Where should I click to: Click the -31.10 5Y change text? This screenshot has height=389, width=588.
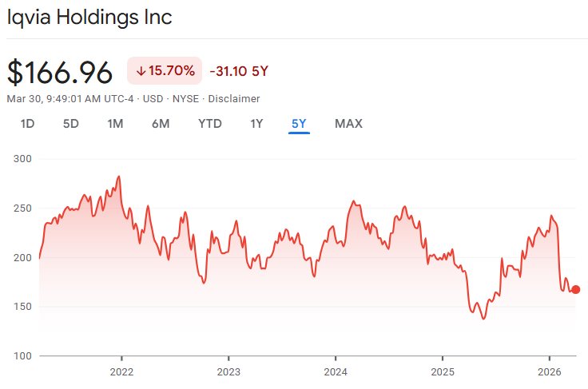239,71
